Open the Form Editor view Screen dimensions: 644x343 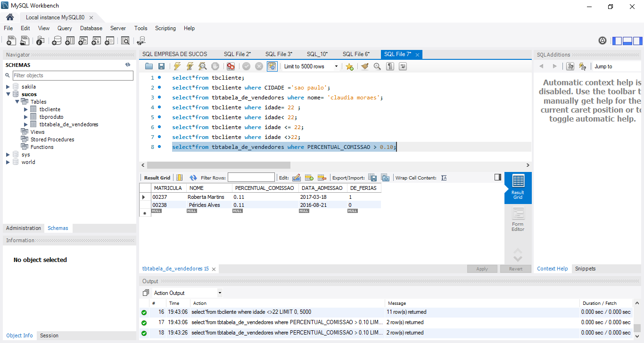518,220
